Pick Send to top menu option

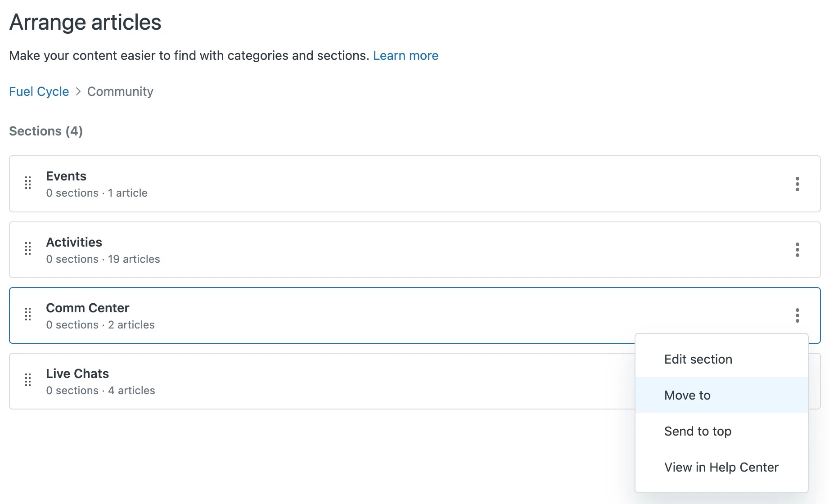tap(698, 431)
